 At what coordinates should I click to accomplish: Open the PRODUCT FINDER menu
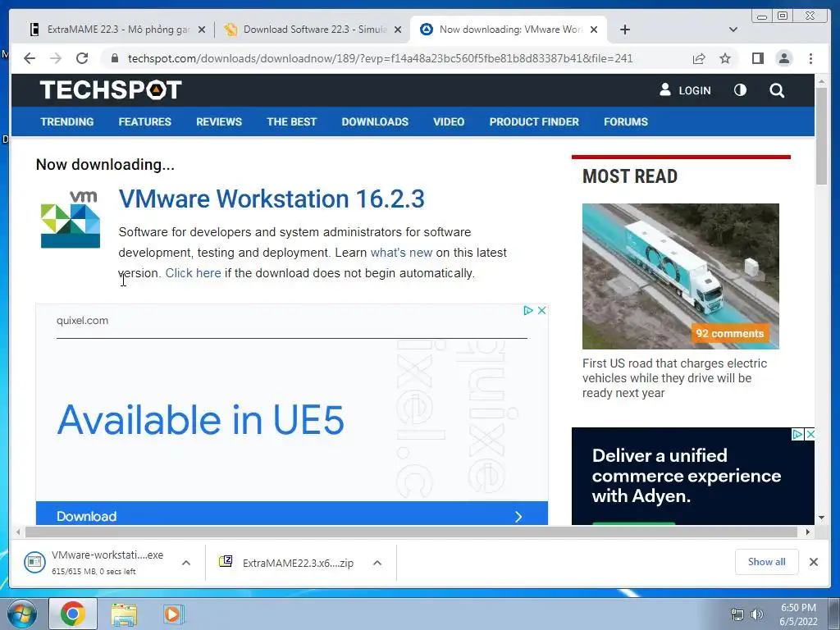tap(534, 121)
